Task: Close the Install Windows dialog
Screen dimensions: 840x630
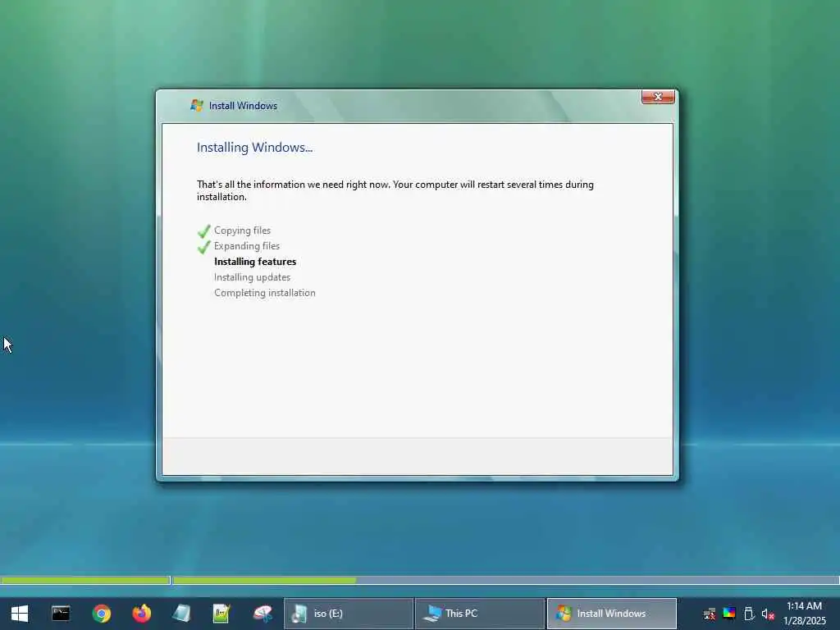Action: [658, 97]
